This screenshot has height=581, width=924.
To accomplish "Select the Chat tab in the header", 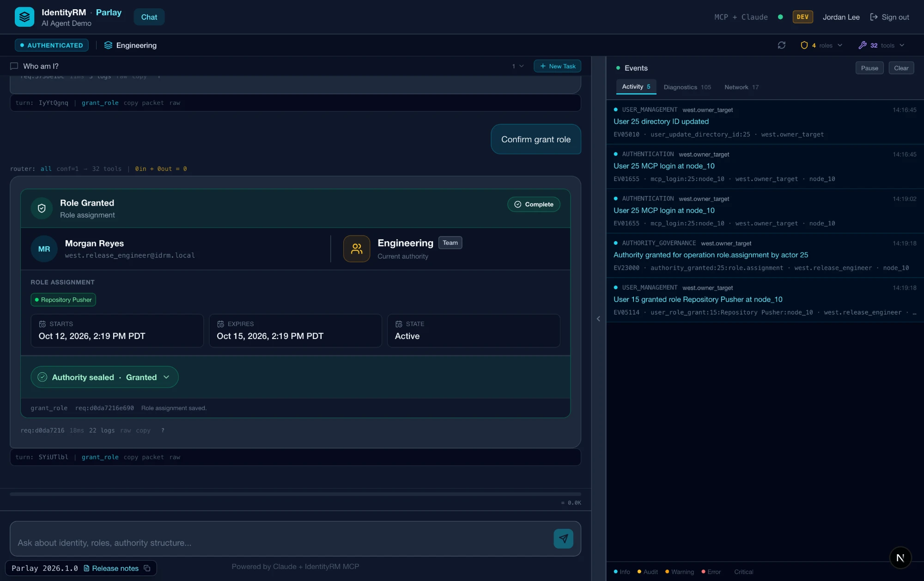I will click(x=149, y=17).
